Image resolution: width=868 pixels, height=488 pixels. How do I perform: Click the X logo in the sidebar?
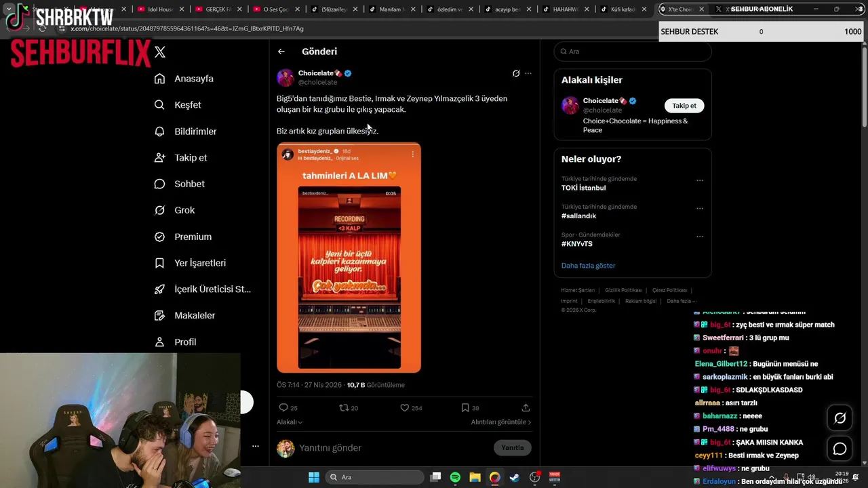point(160,52)
